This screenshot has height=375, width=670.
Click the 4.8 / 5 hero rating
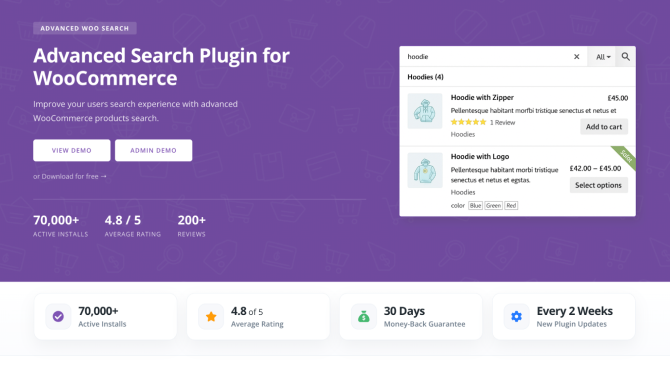pyautogui.click(x=123, y=220)
